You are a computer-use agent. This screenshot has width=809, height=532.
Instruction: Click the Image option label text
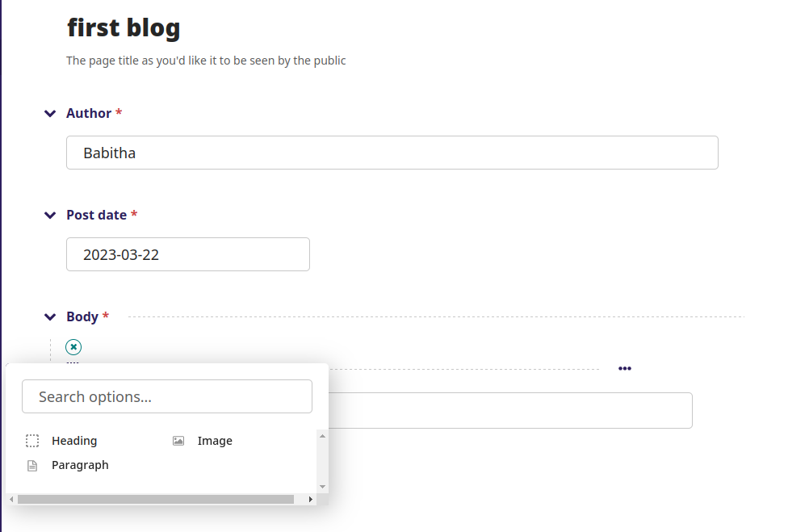(215, 440)
